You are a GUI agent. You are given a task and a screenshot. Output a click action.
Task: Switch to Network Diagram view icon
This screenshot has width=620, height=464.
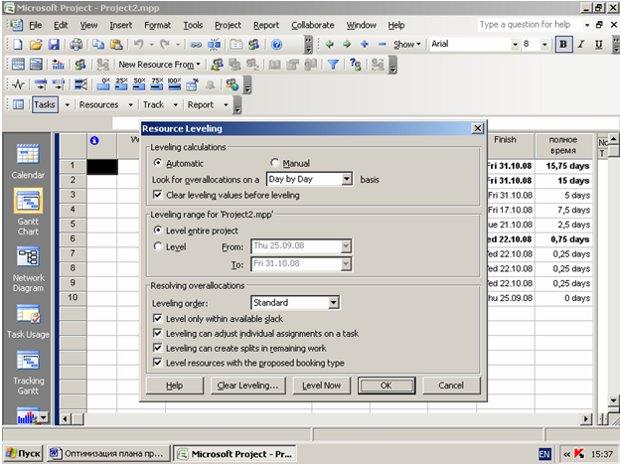28,257
